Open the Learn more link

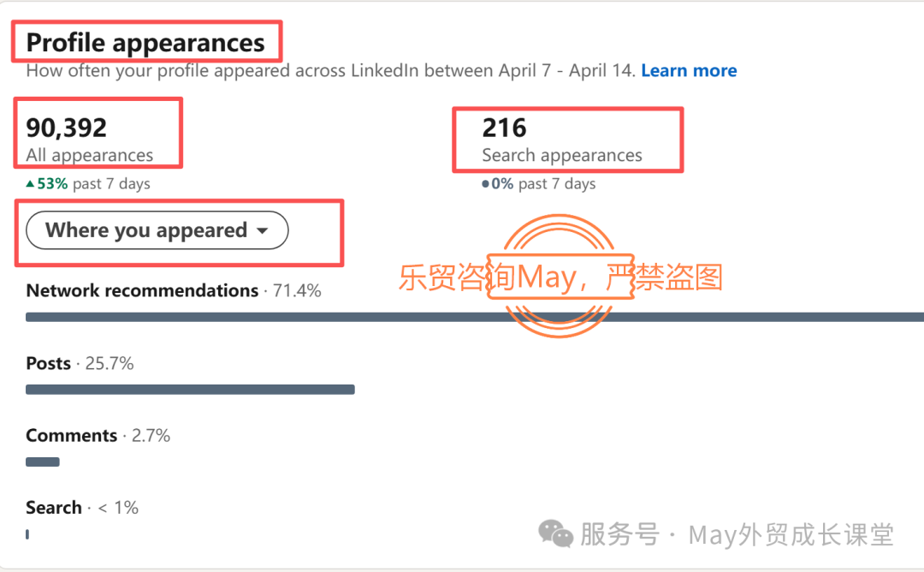[x=689, y=71]
